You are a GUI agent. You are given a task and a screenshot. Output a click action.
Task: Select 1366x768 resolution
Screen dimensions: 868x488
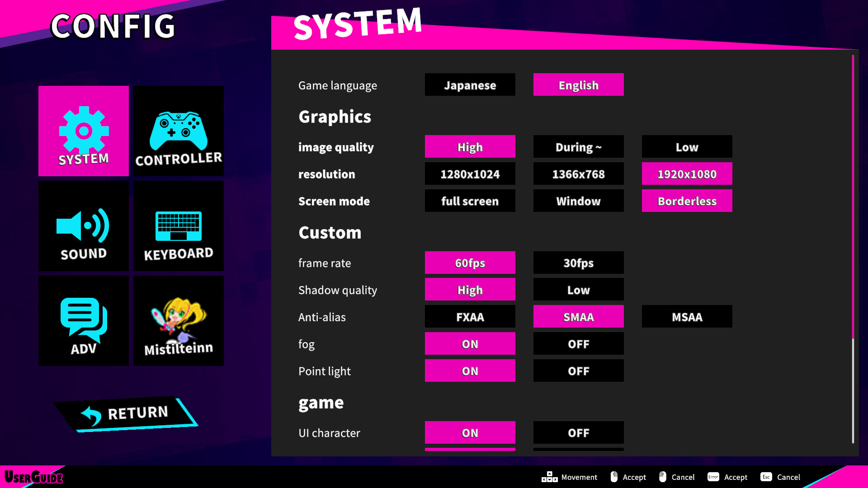pyautogui.click(x=579, y=174)
